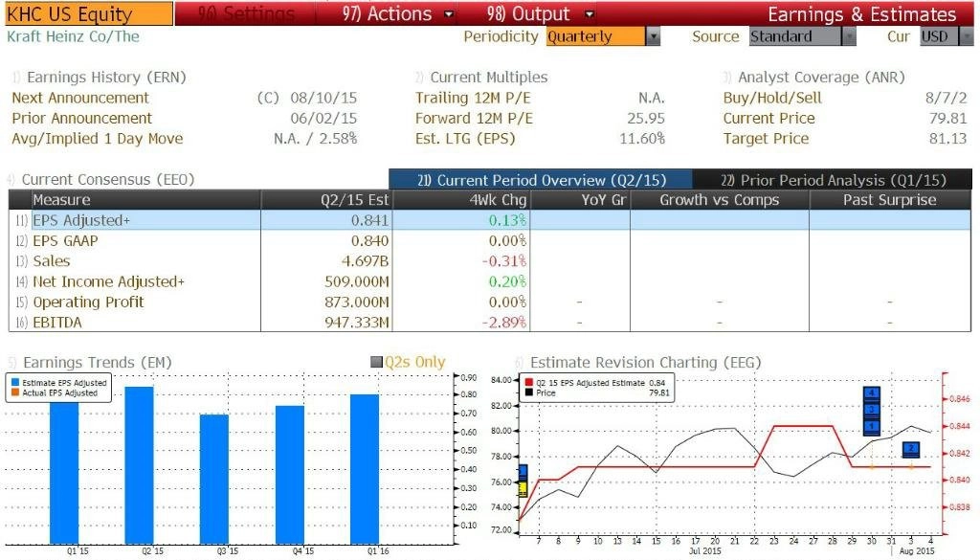The image size is (980, 560).
Task: Click the Growth vs Comps column header
Action: coord(720,200)
